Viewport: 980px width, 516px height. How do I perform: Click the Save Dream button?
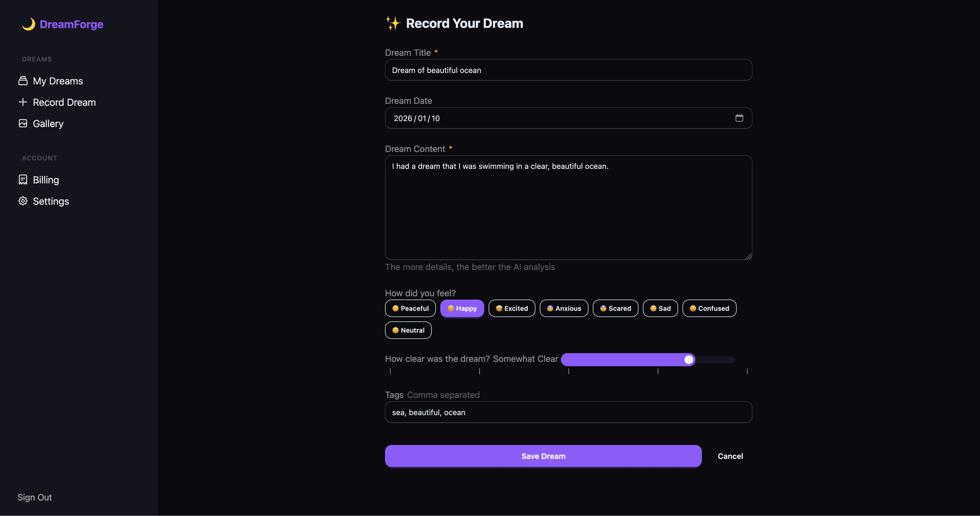[543, 456]
